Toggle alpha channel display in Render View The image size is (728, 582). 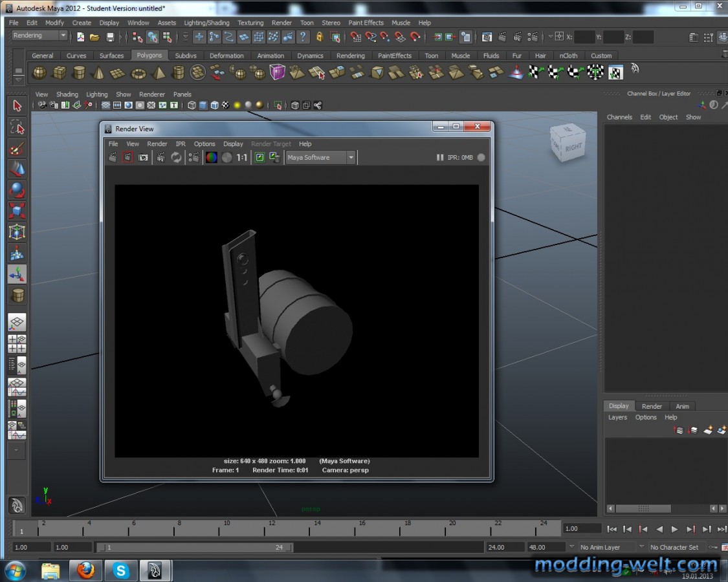click(x=226, y=157)
